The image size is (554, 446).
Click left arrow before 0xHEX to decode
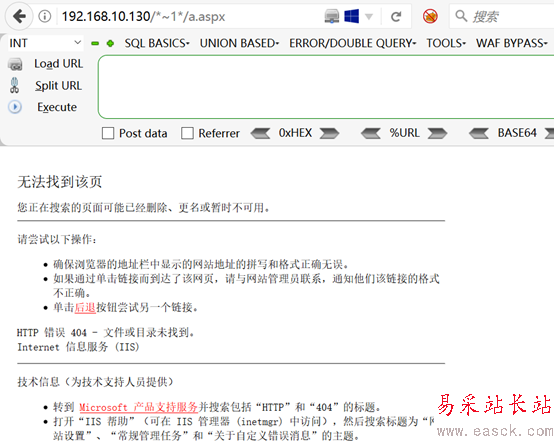(260, 133)
